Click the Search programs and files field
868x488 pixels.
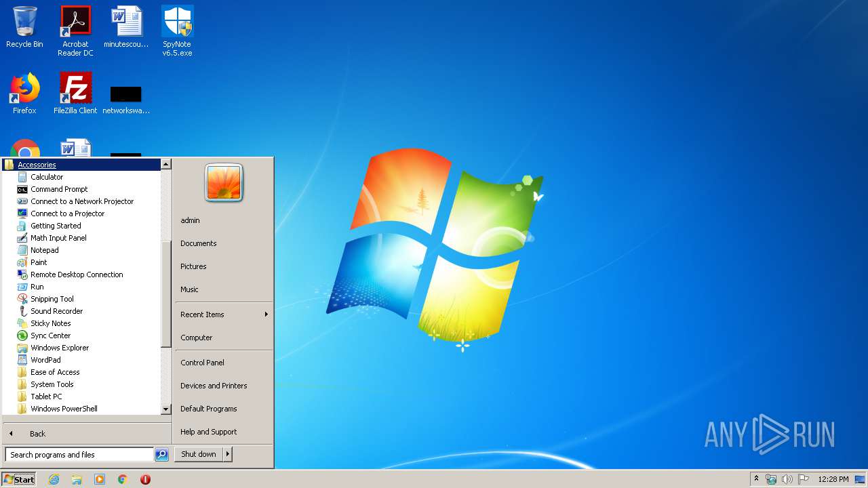pos(79,455)
